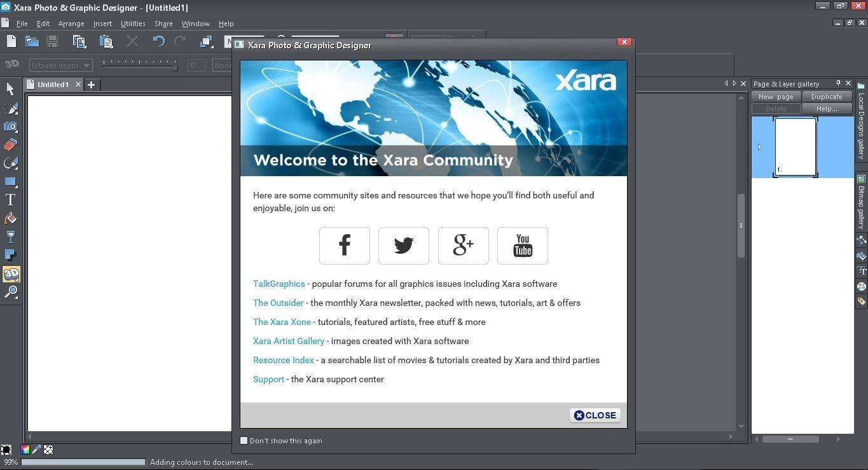Click the Redo arrow icon
Image resolution: width=868 pixels, height=470 pixels.
pyautogui.click(x=181, y=41)
